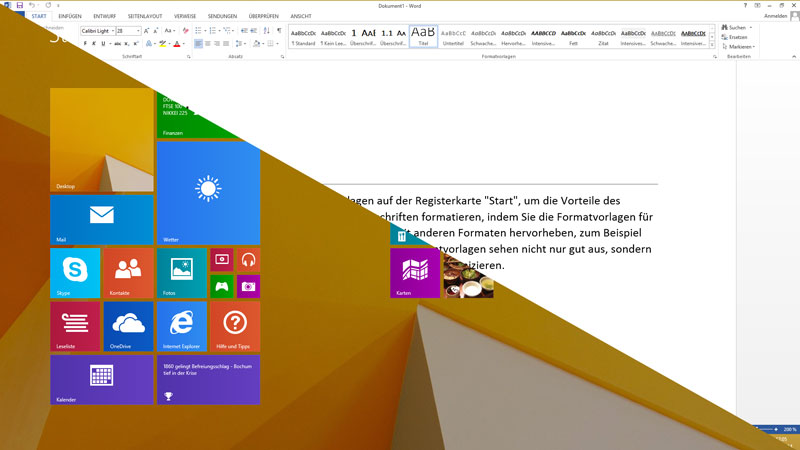Toggle strikethrough formatting (abc button)
This screenshot has width=800, height=450.
pos(117,44)
